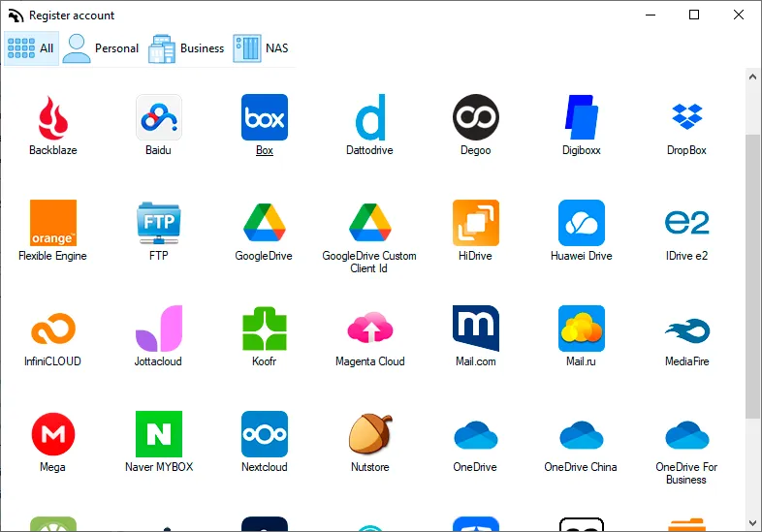Pick the OneDrive For Business icon
Viewport: 762px width, 532px height.
click(686, 435)
